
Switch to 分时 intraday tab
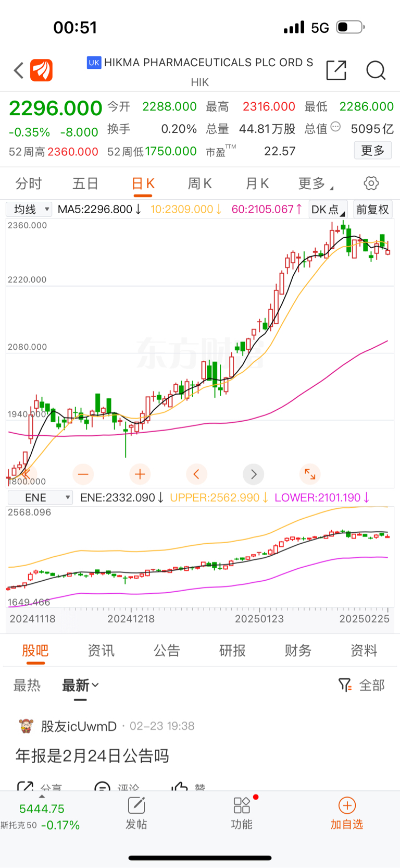pos(29,184)
